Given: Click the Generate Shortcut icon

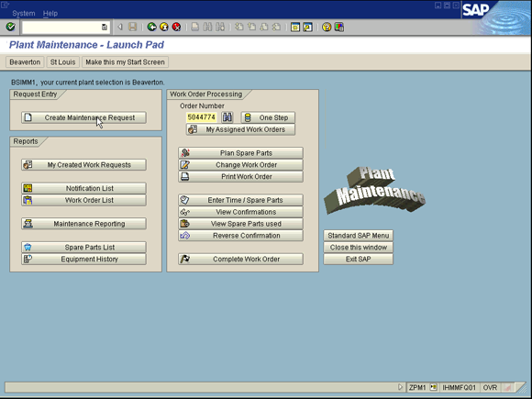Looking at the screenshot, I should [307, 27].
